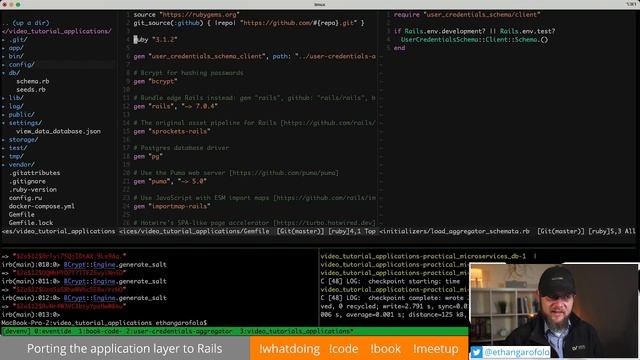Click gem "sprockets-rails" line
Screen dimensions: 640x360
(x=172, y=131)
